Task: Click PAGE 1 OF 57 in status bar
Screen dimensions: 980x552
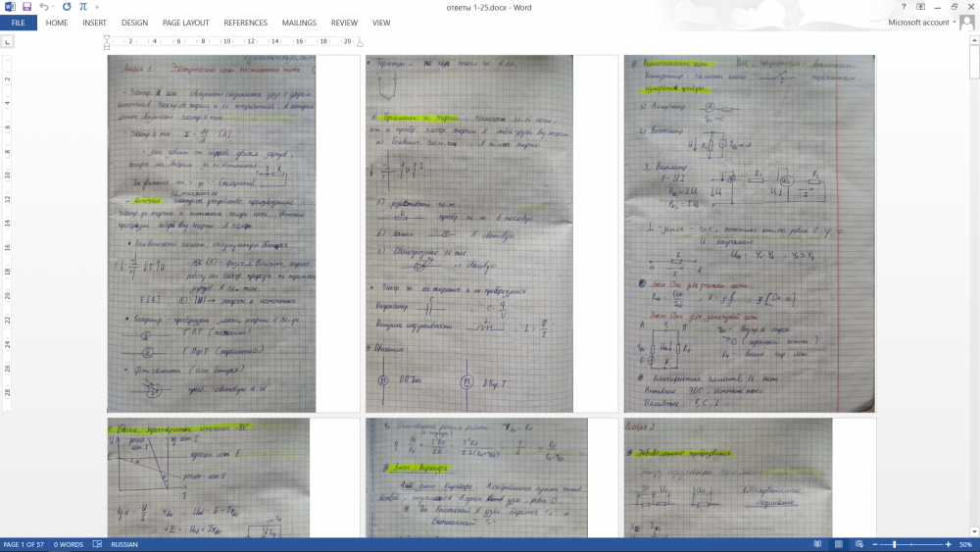Action: point(24,544)
